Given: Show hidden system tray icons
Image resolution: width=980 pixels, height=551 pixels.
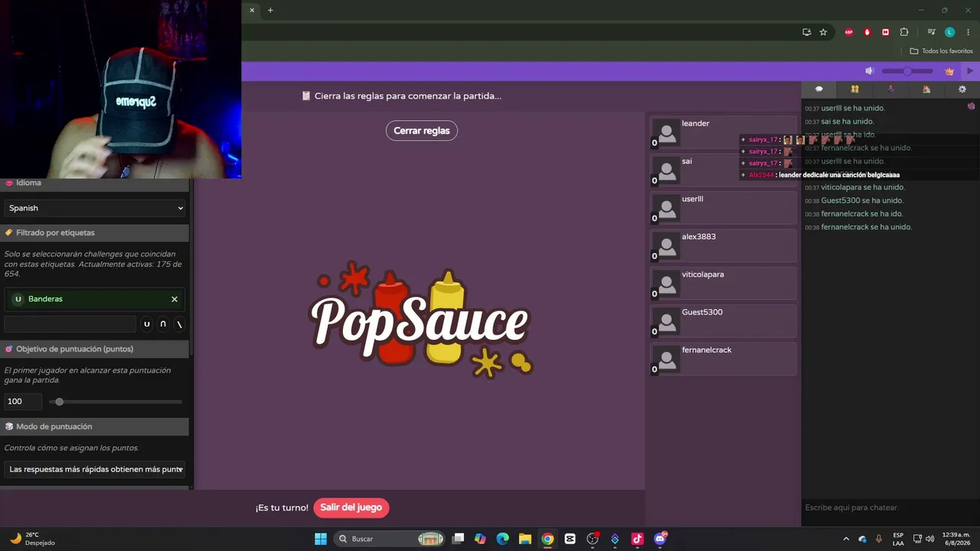Looking at the screenshot, I should point(846,539).
